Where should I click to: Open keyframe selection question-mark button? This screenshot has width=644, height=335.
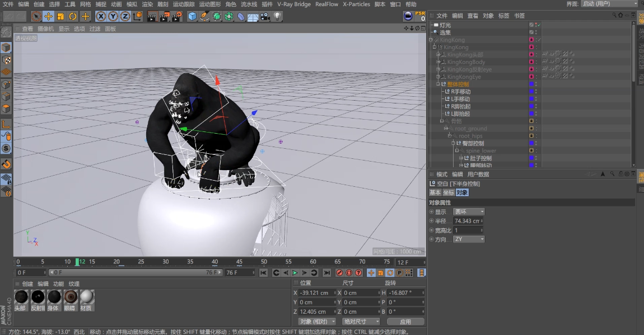(x=358, y=273)
